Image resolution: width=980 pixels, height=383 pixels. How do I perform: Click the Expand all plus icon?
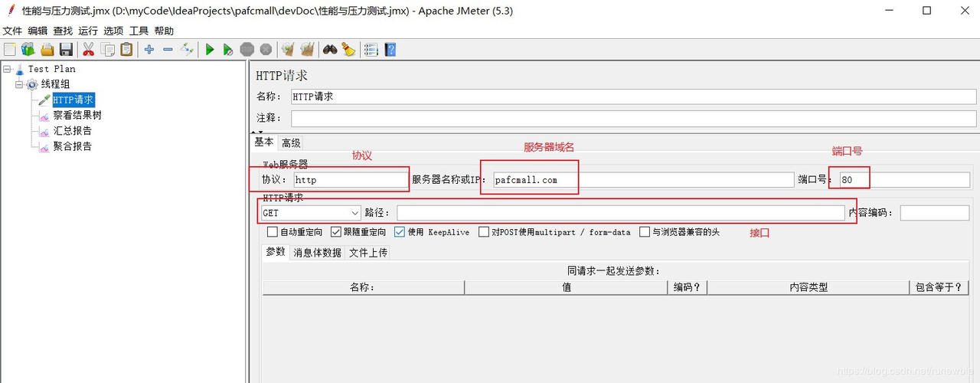tap(149, 50)
